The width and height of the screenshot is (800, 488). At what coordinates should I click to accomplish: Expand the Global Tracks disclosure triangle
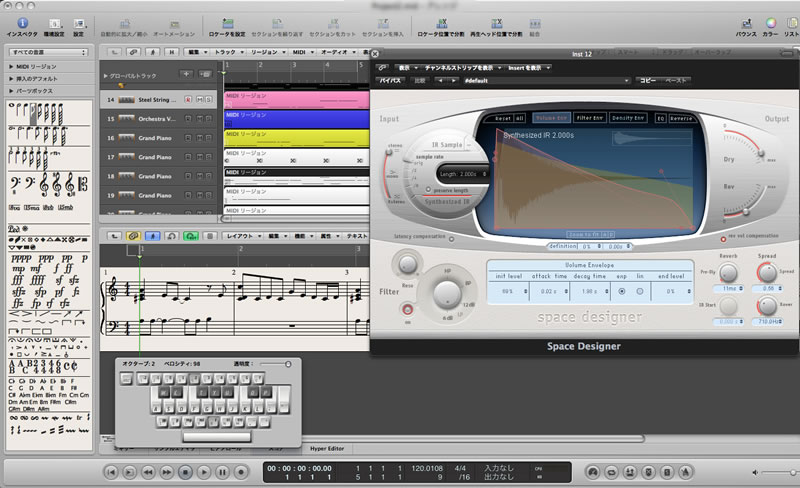[x=106, y=76]
